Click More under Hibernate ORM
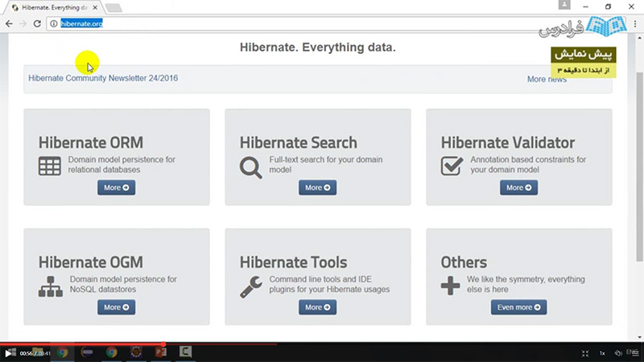This screenshot has height=362, width=644. [116, 187]
